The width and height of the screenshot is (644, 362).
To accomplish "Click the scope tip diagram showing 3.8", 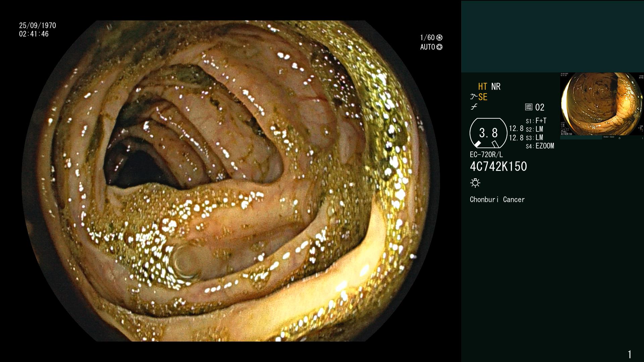I will (x=488, y=133).
